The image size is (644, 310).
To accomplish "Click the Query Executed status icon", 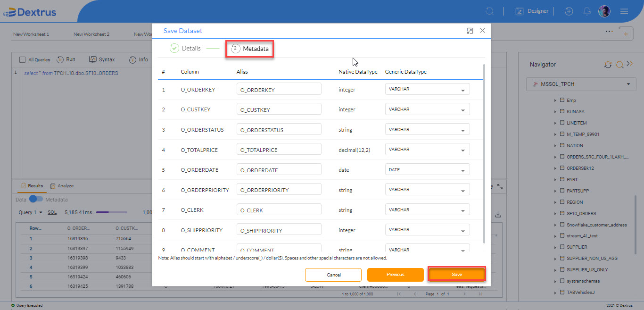I will click(x=13, y=305).
